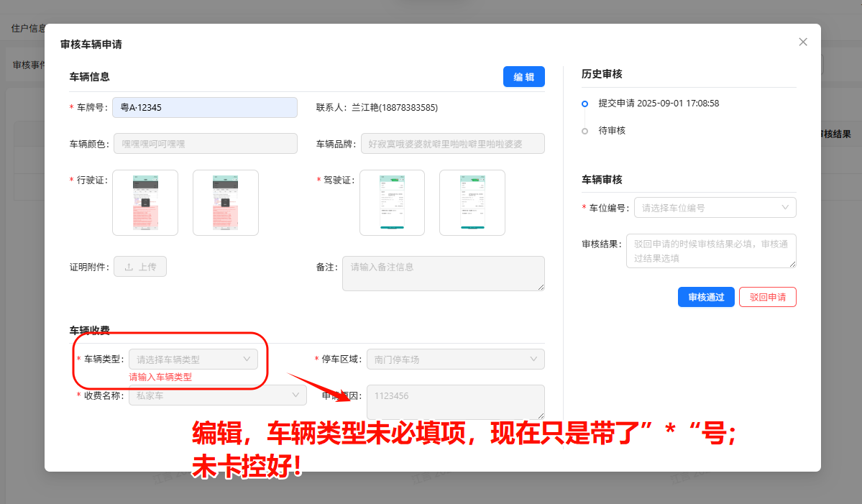Open the 车位编号 dropdown
Viewport: 862px width, 504px height.
[715, 208]
